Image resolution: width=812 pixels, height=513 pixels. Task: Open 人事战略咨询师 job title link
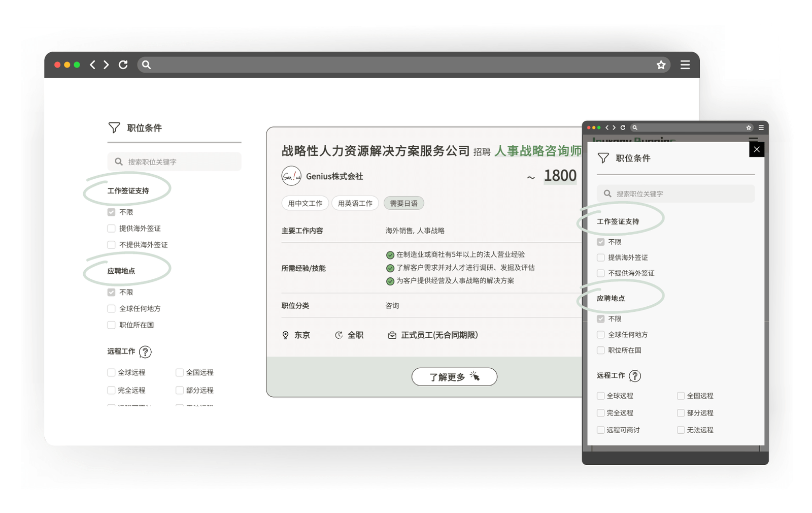point(538,151)
